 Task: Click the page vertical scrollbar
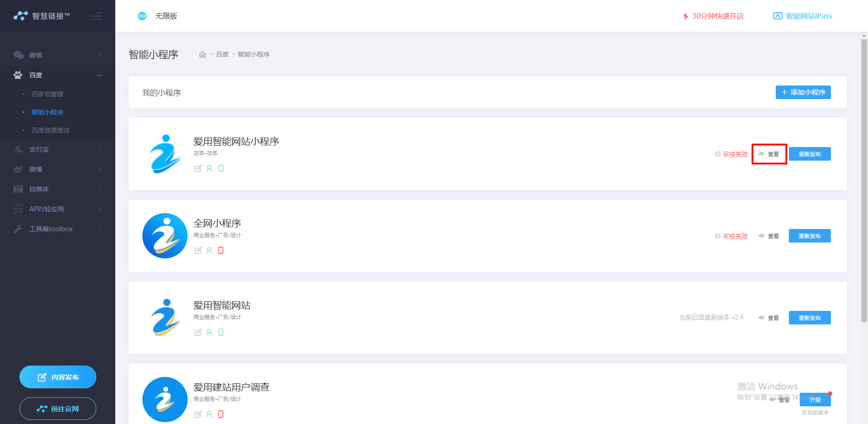click(x=864, y=181)
